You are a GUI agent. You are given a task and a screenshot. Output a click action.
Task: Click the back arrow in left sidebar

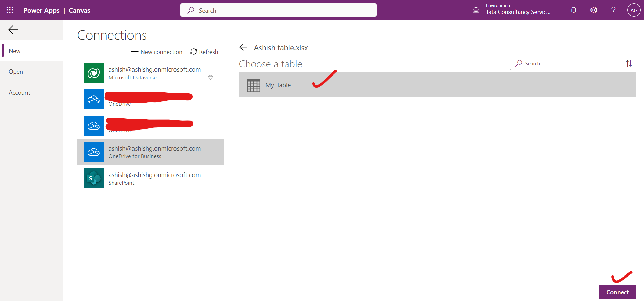pyautogui.click(x=13, y=30)
